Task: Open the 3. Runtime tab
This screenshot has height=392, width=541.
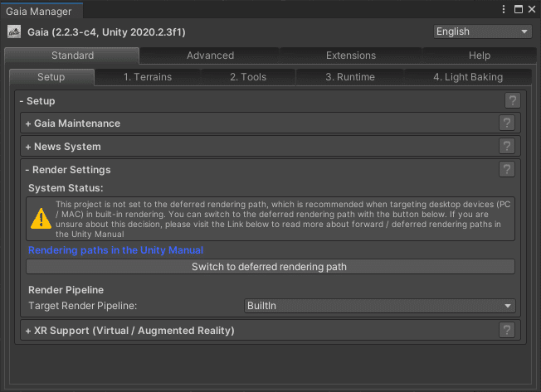Action: click(350, 77)
